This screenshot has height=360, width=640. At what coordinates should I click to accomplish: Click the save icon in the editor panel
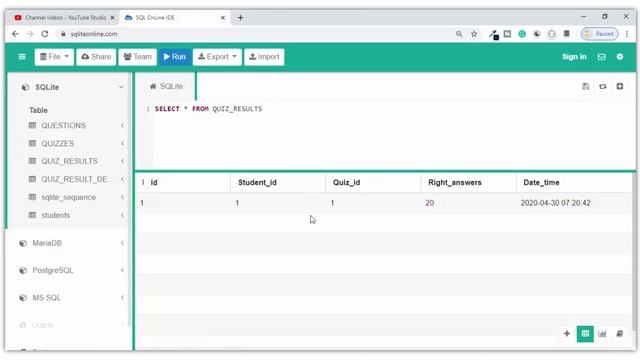[585, 86]
